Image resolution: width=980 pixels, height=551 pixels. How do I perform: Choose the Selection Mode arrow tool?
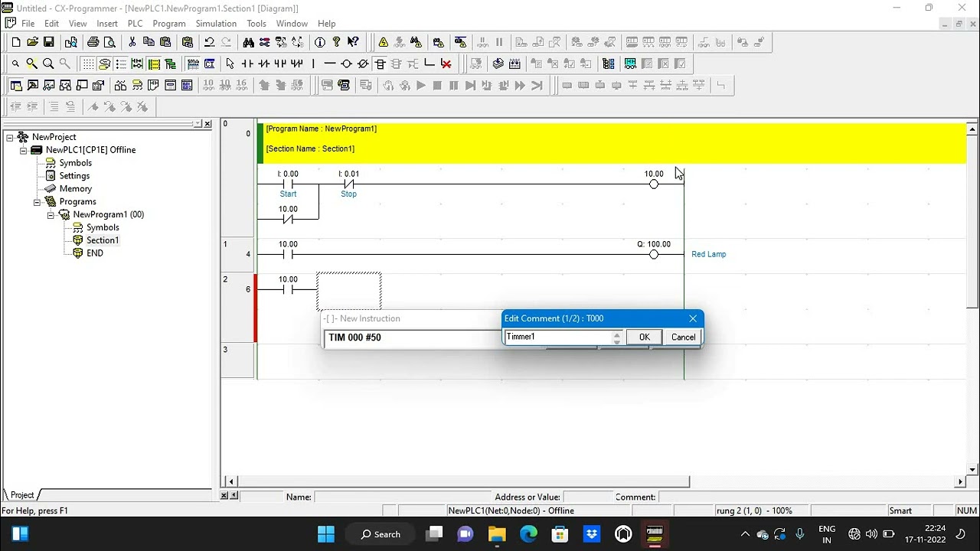230,64
